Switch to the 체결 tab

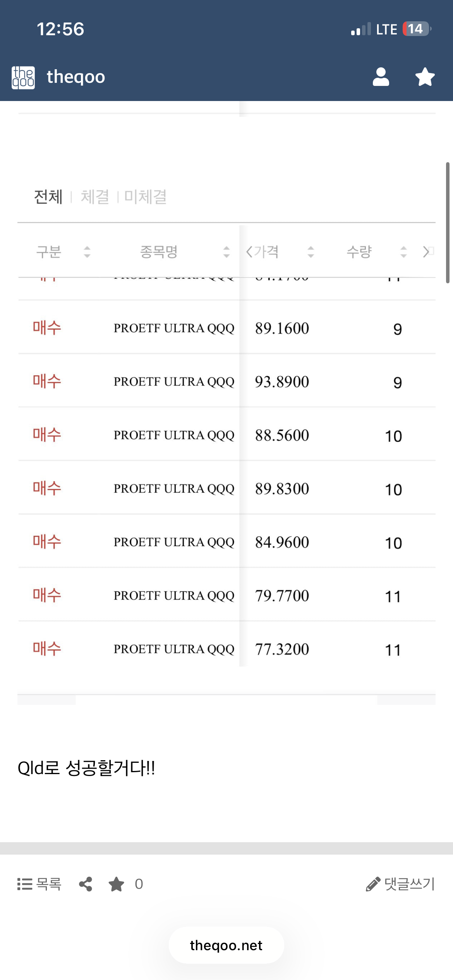pos(95,197)
